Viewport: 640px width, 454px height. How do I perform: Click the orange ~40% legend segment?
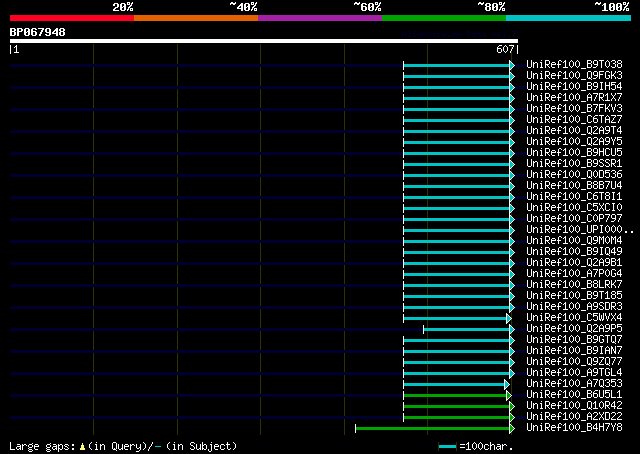196,18
